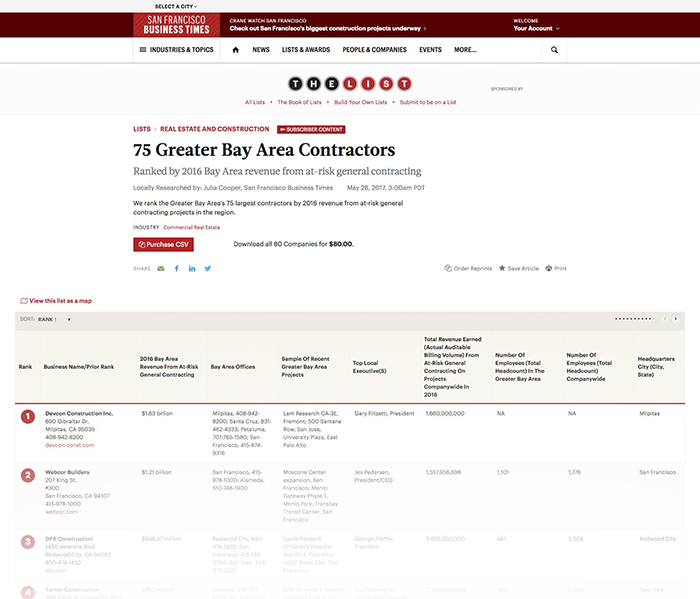700x599 pixels.
Task: Share on Twitter icon
Action: [x=208, y=269]
